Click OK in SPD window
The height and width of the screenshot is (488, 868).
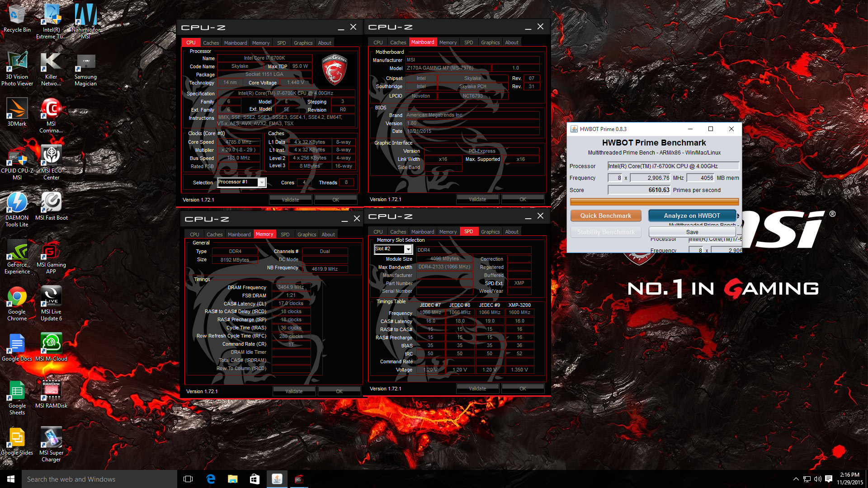coord(523,389)
